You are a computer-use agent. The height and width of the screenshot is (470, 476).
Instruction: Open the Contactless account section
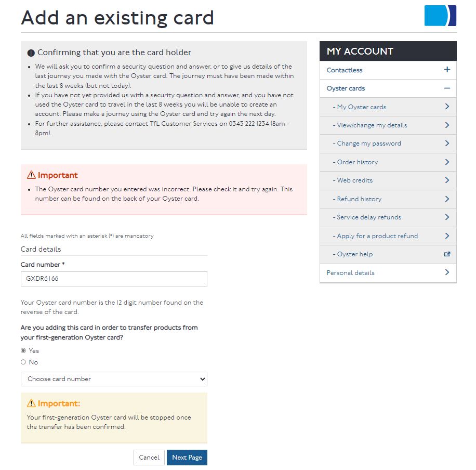(x=388, y=70)
